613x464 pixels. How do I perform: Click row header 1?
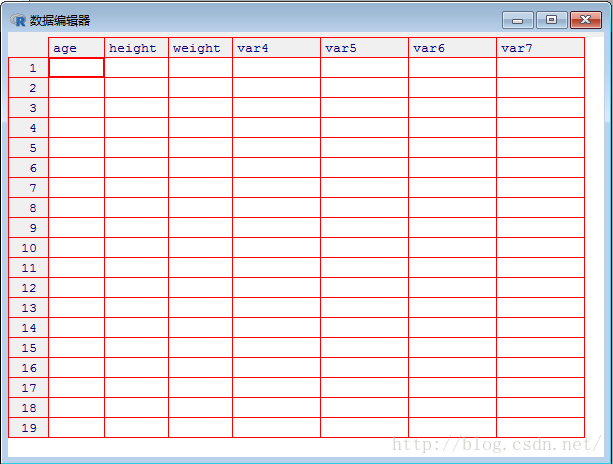(x=29, y=68)
